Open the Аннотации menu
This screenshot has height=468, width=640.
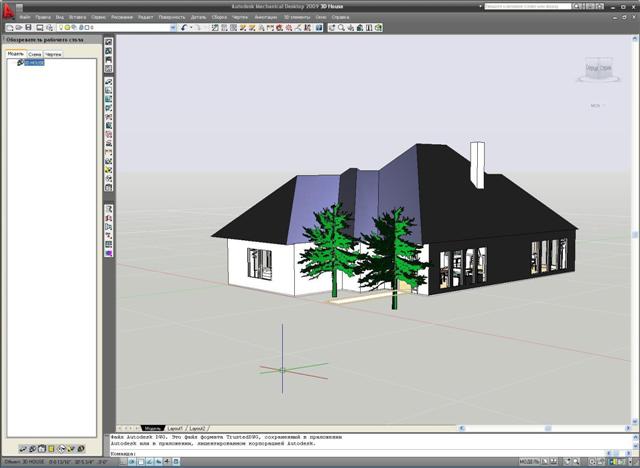tap(266, 17)
